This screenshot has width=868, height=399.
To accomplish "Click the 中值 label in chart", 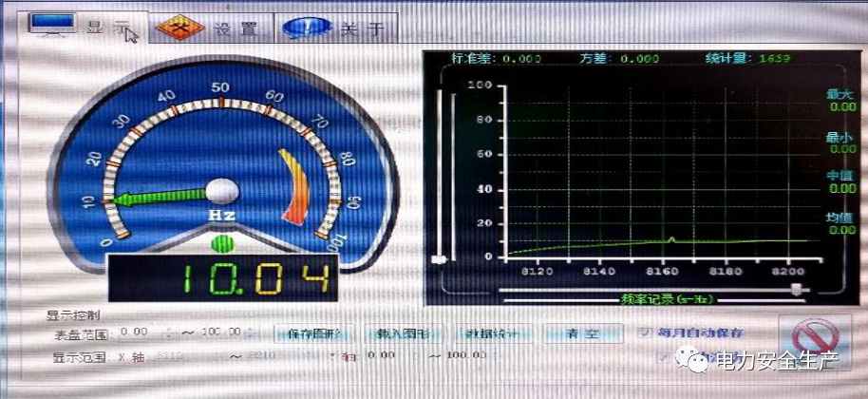I will [840, 176].
